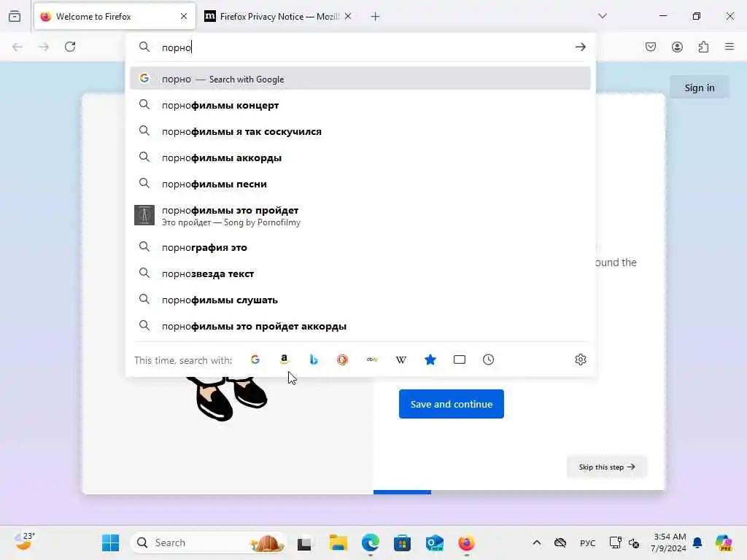Search this time with Google icon
The height and width of the screenshot is (560, 747).
(255, 359)
